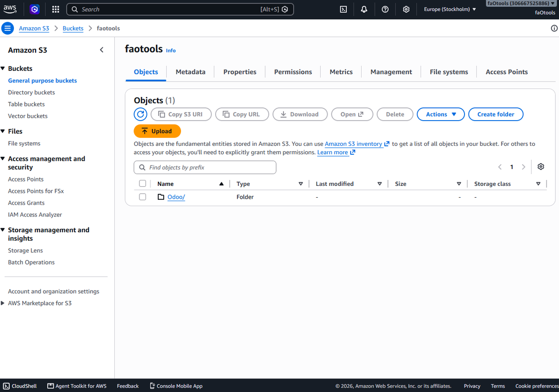Switch to the Access Points tab
The image size is (559, 392).
point(507,72)
